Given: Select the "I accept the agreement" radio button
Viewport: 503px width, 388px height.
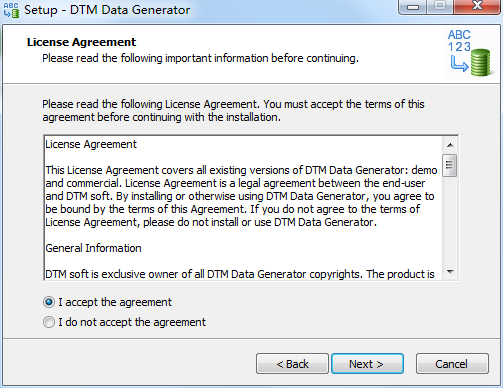Looking at the screenshot, I should 49,302.
